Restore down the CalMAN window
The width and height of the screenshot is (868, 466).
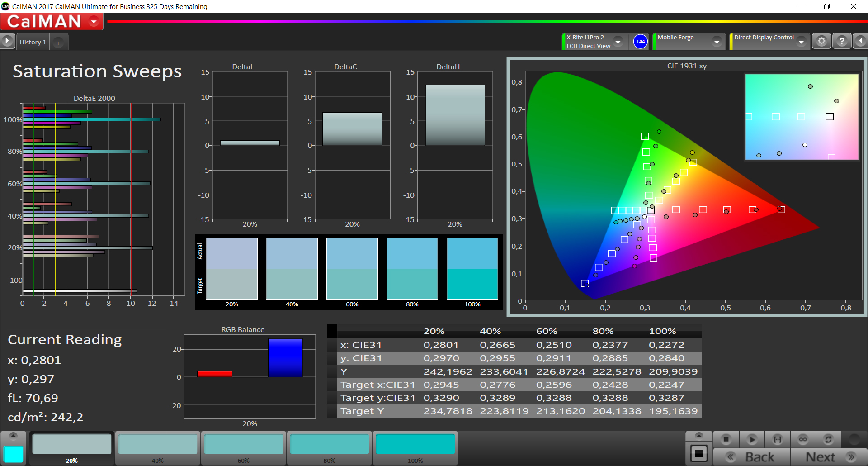[x=827, y=6]
